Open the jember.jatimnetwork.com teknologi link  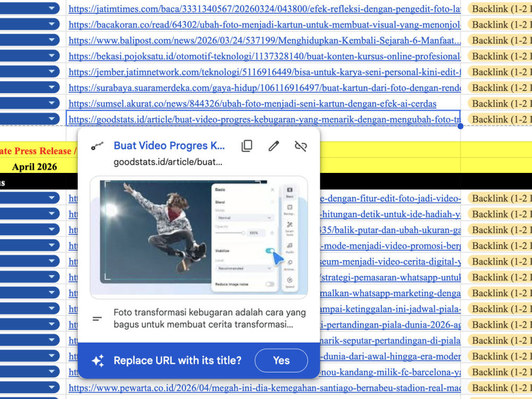pos(264,72)
